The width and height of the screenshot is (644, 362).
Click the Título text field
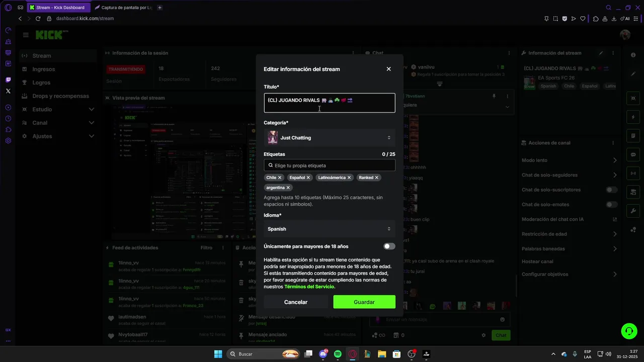click(x=330, y=103)
